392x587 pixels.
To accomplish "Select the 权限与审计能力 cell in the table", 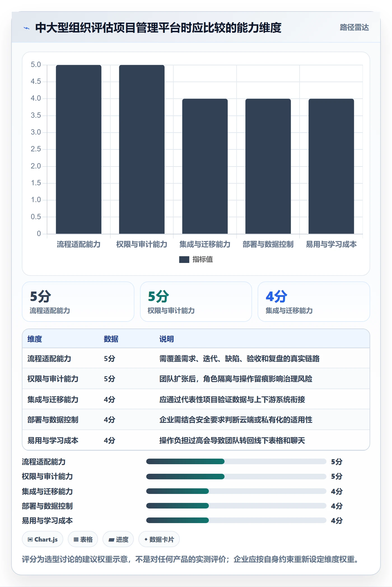I will [53, 379].
